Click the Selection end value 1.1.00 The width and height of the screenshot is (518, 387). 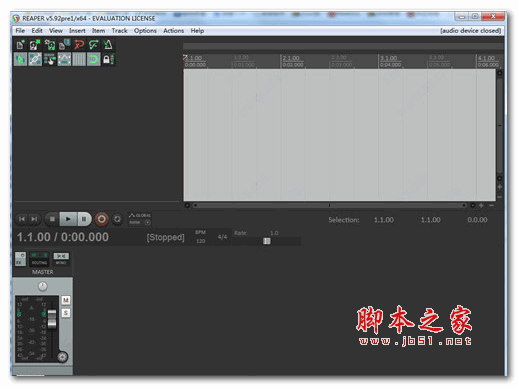click(x=430, y=220)
